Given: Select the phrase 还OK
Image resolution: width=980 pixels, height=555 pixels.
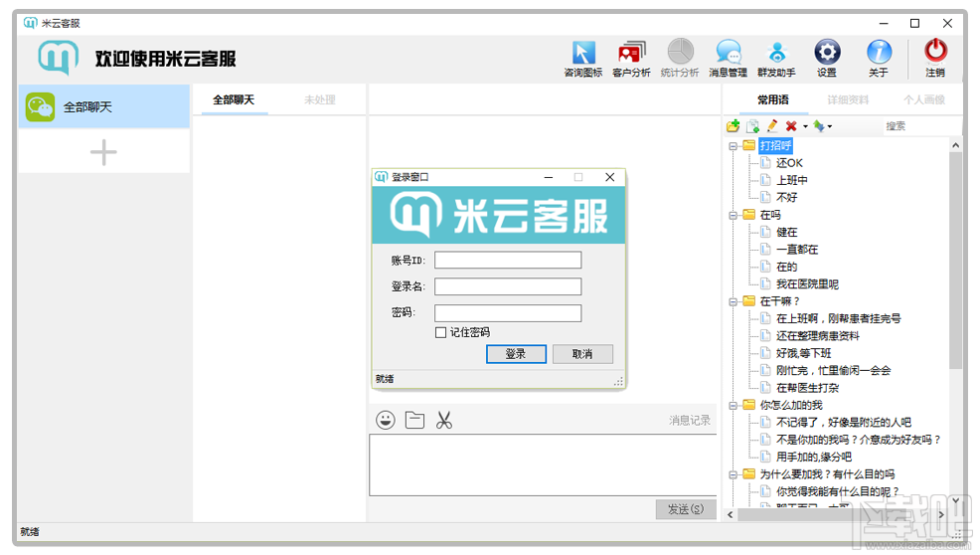Looking at the screenshot, I should (789, 163).
